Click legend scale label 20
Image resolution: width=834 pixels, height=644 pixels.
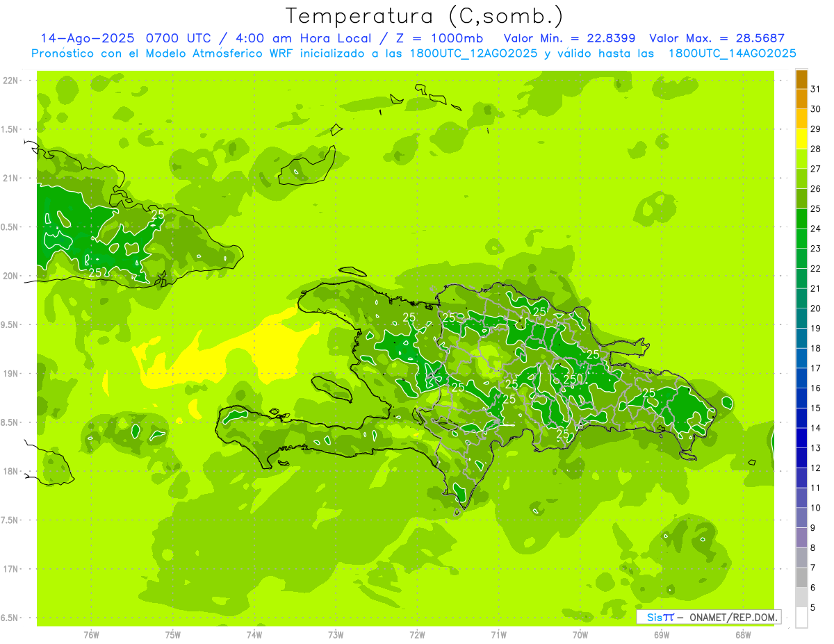pyautogui.click(x=816, y=308)
